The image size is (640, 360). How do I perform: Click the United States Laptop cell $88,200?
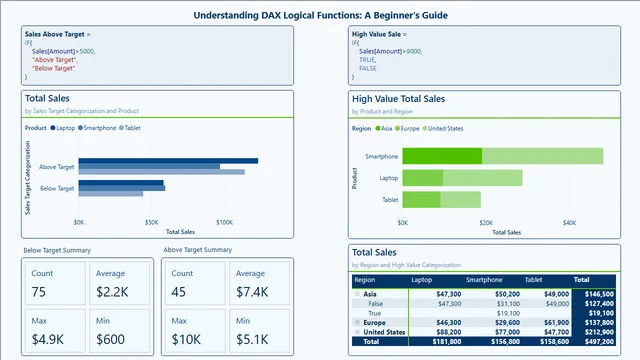click(449, 332)
